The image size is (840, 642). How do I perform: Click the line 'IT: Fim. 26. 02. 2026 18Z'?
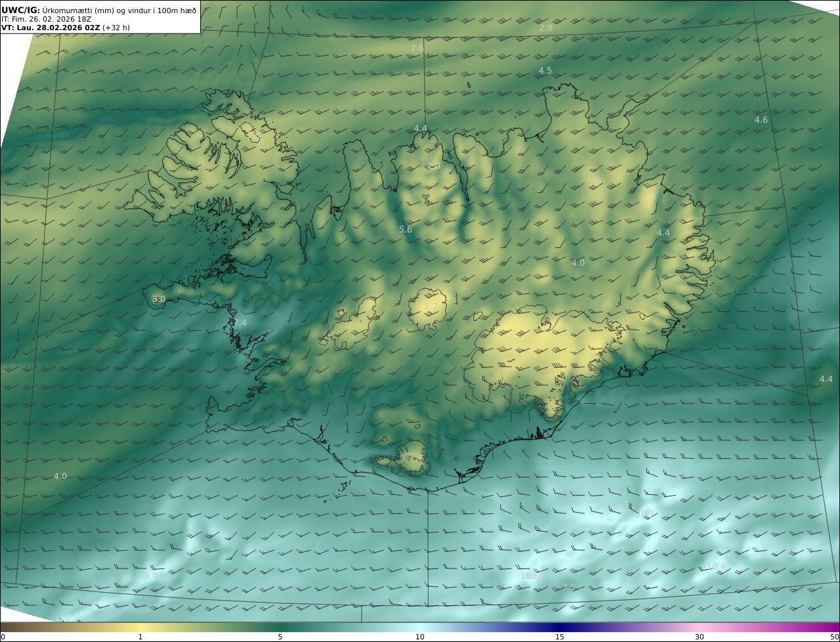tap(46, 19)
